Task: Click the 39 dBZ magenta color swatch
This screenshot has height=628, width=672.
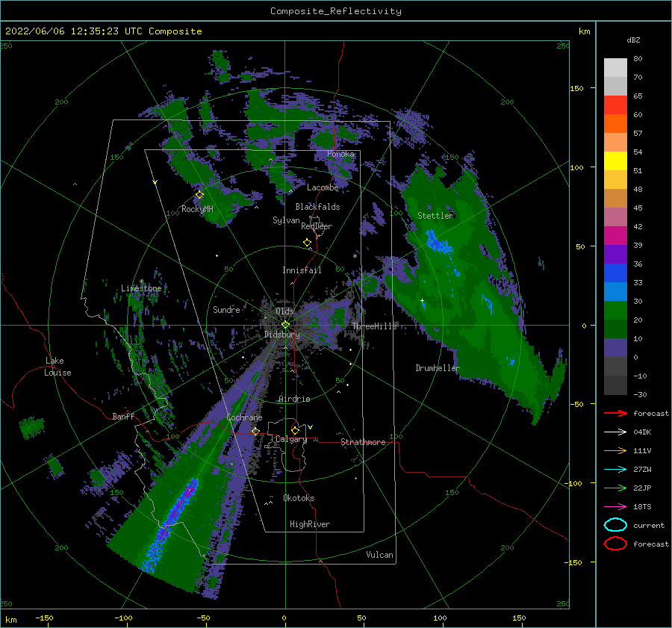Action: click(615, 236)
